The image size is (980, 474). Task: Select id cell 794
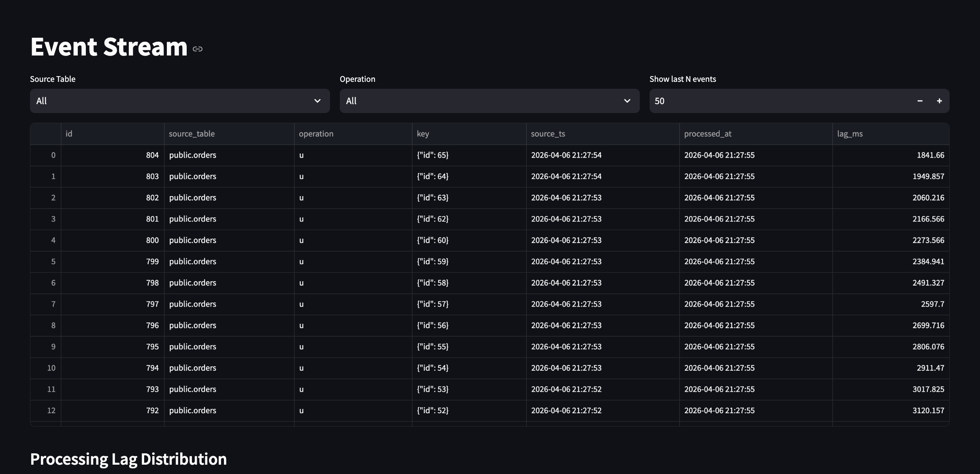(113, 368)
